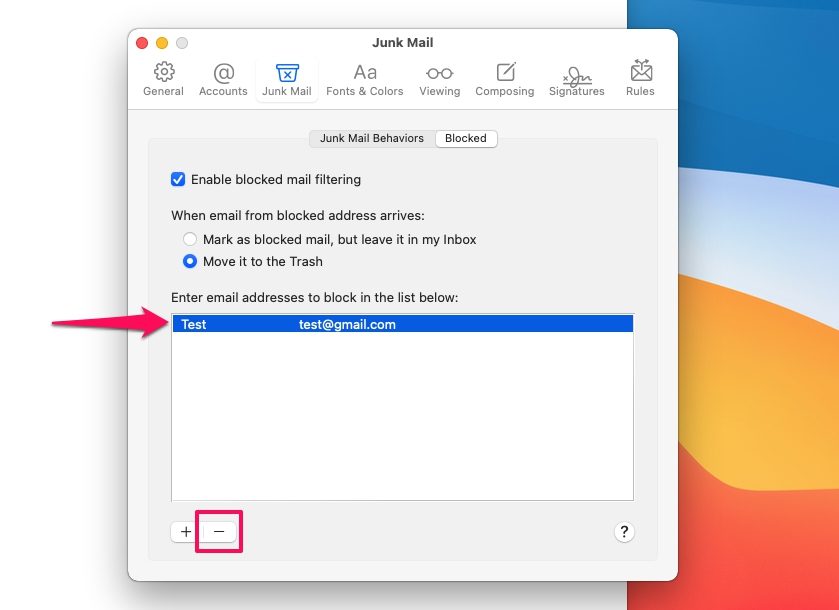Image resolution: width=839 pixels, height=610 pixels.
Task: Select the Blocked tab
Action: point(466,139)
